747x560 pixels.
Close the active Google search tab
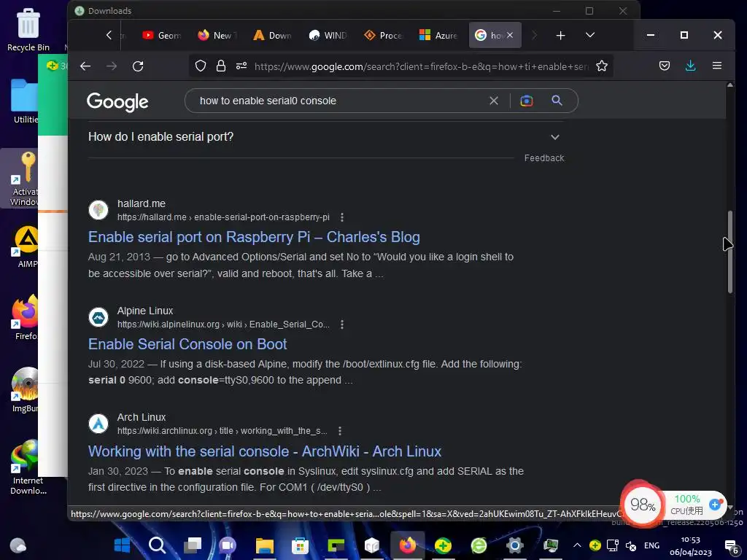[x=510, y=35]
